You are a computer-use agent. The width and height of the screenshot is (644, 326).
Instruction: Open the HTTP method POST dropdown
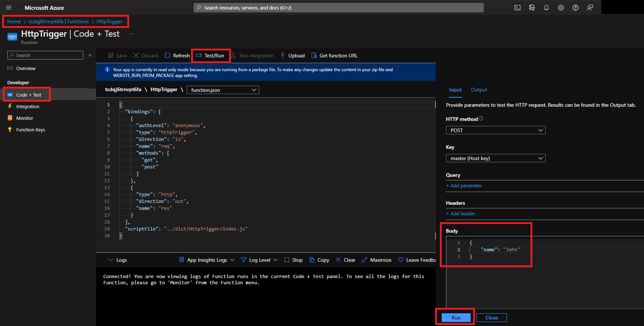[496, 130]
